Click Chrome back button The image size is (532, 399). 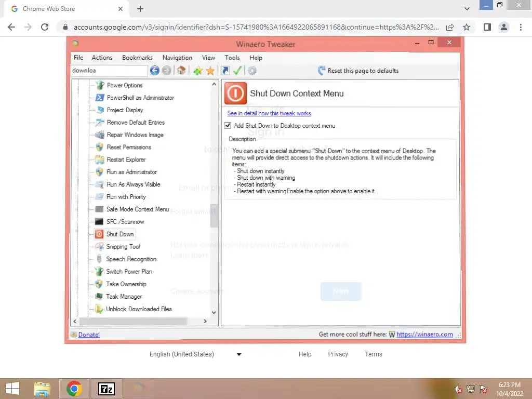pos(11,27)
